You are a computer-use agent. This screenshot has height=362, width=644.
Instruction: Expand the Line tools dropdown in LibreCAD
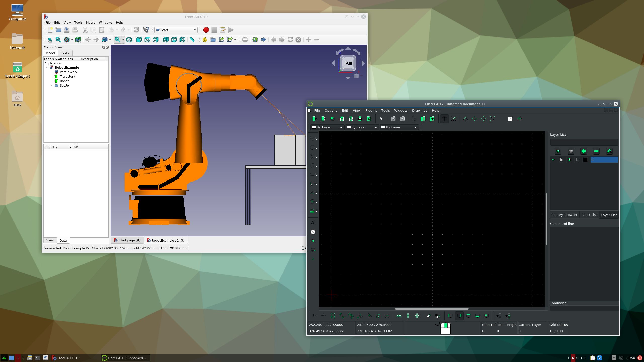316,139
